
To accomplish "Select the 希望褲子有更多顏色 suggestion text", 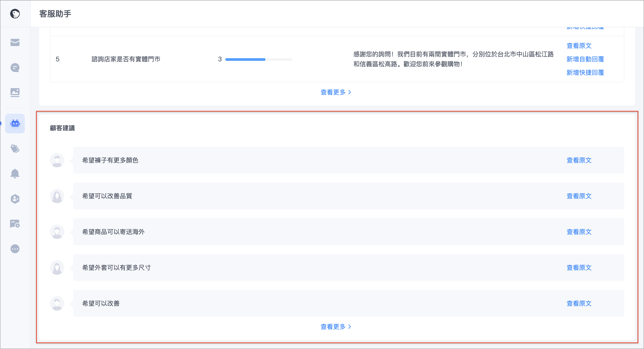I will tap(110, 160).
